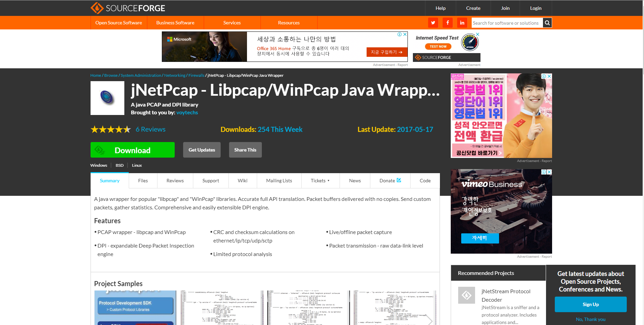Open the LinkedIn icon in header
The height and width of the screenshot is (325, 644).
462,23
